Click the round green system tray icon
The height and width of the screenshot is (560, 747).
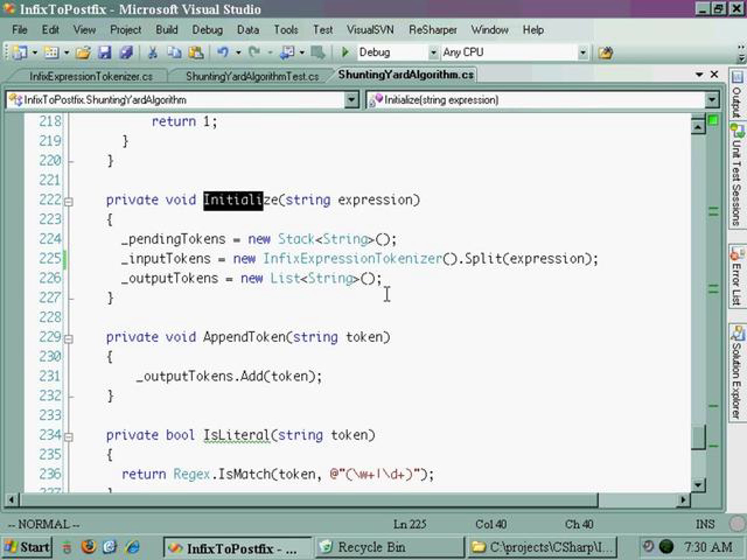(667, 547)
